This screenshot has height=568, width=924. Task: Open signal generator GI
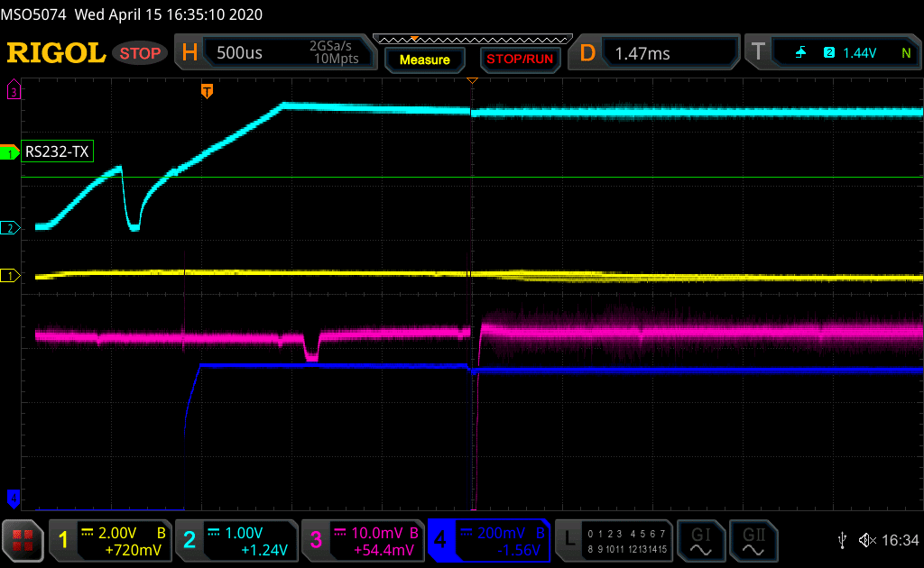tap(699, 540)
